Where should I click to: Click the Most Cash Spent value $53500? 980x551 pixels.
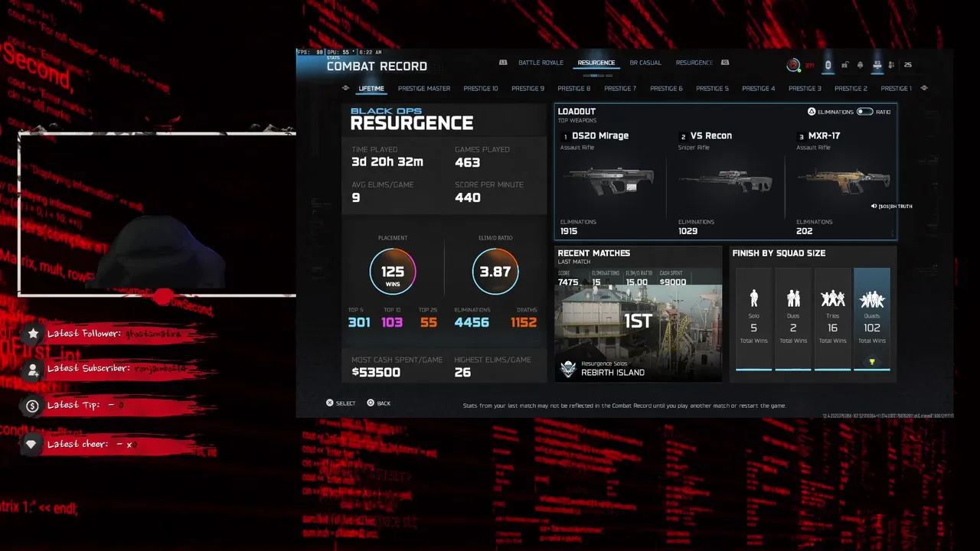click(x=376, y=373)
